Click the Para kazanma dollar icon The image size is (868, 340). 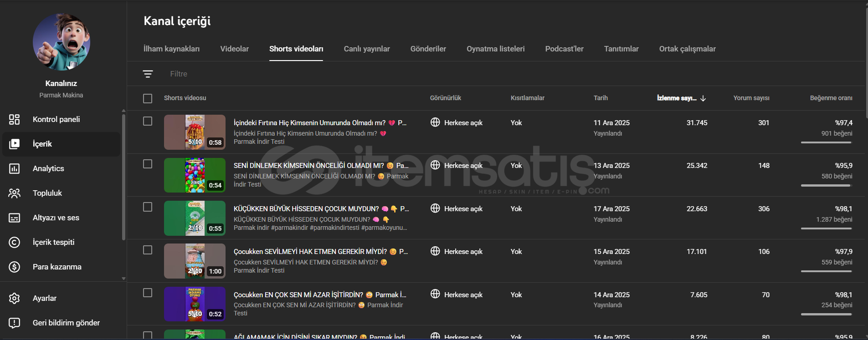(x=14, y=267)
